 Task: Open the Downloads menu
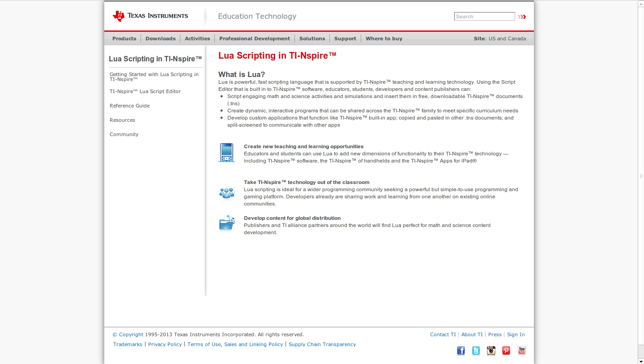(160, 39)
